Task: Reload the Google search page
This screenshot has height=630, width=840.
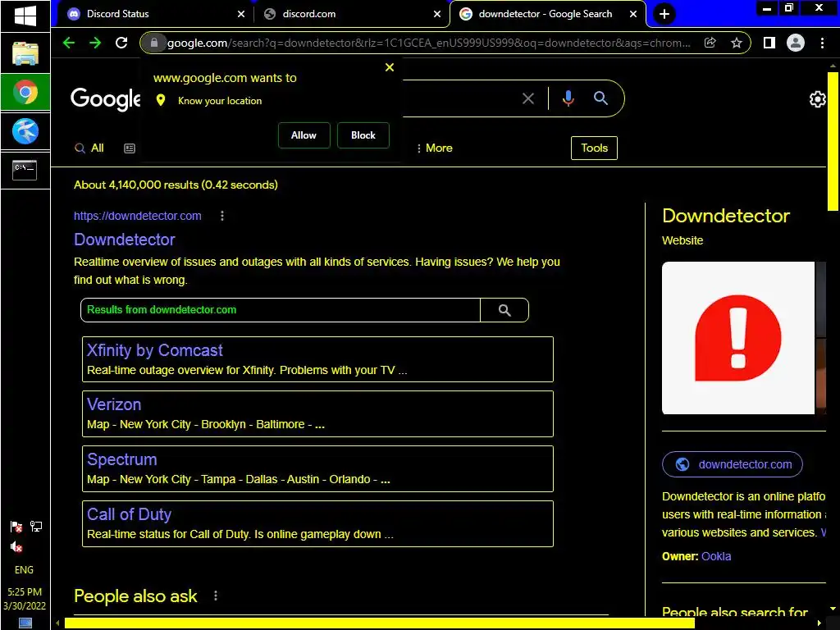Action: (x=121, y=43)
